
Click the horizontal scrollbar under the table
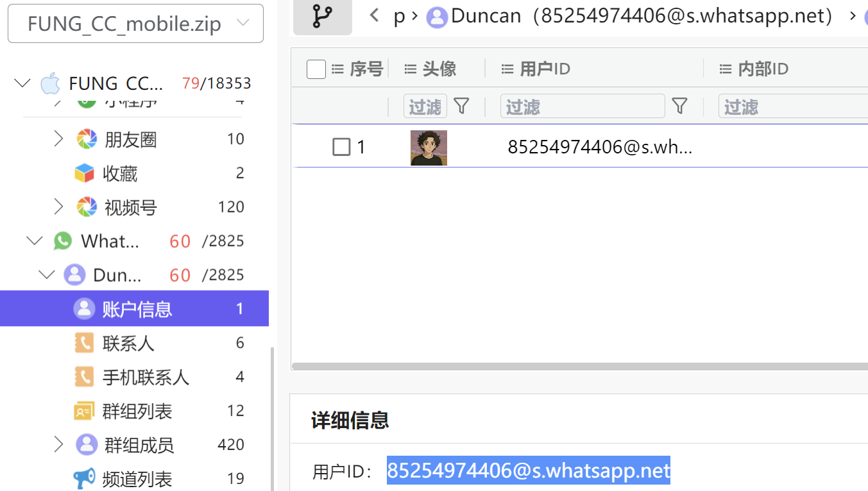pos(577,366)
